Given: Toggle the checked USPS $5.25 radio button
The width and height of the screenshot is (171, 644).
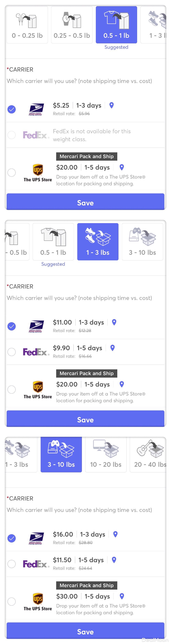Looking at the screenshot, I should (11, 109).
